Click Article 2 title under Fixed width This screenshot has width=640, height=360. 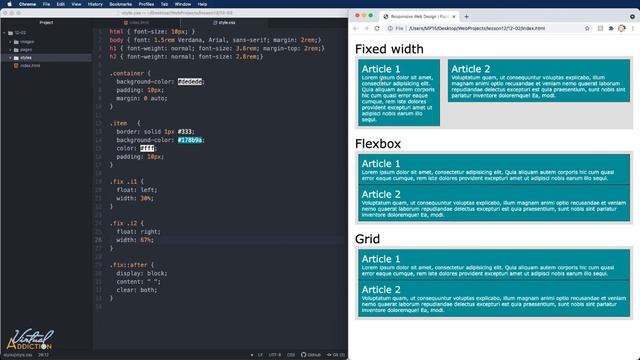470,69
